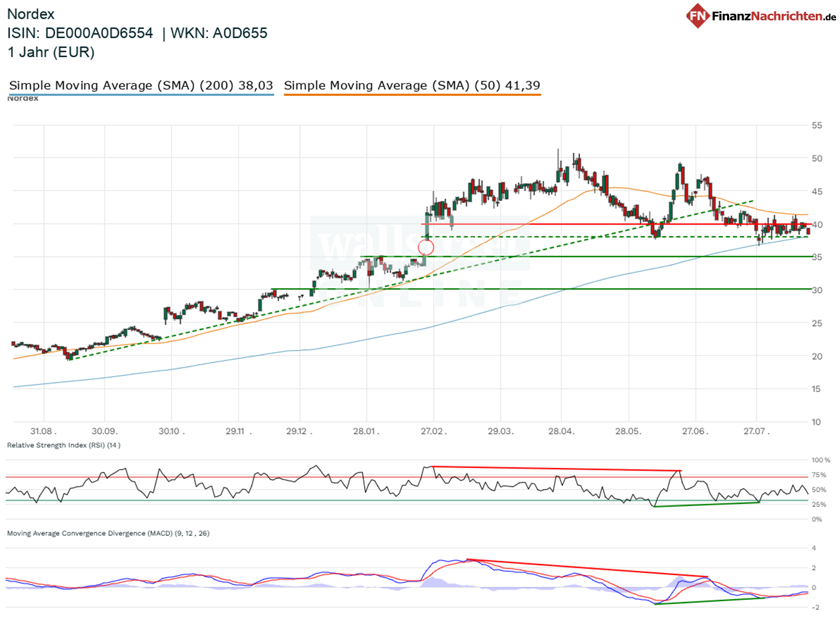Click the 30 price axis label
840x617 pixels.
click(817, 290)
